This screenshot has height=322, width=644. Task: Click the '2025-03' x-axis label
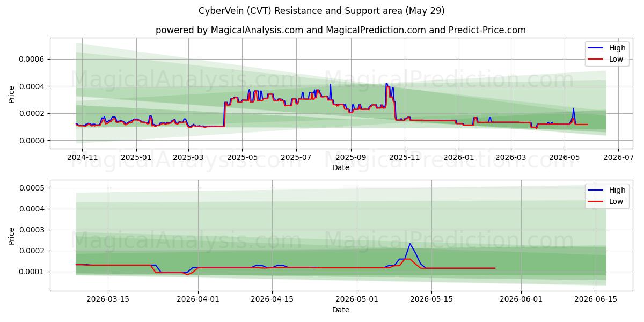(x=188, y=157)
